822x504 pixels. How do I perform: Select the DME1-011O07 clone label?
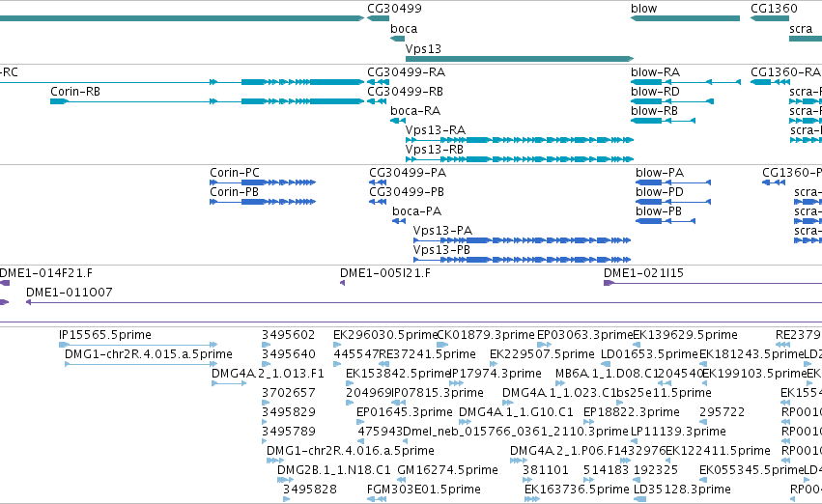click(70, 293)
